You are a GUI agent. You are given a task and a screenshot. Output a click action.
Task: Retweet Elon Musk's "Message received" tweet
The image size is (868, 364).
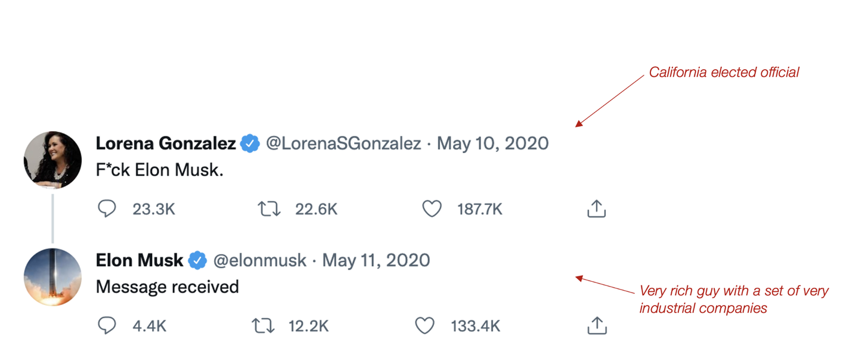263,325
